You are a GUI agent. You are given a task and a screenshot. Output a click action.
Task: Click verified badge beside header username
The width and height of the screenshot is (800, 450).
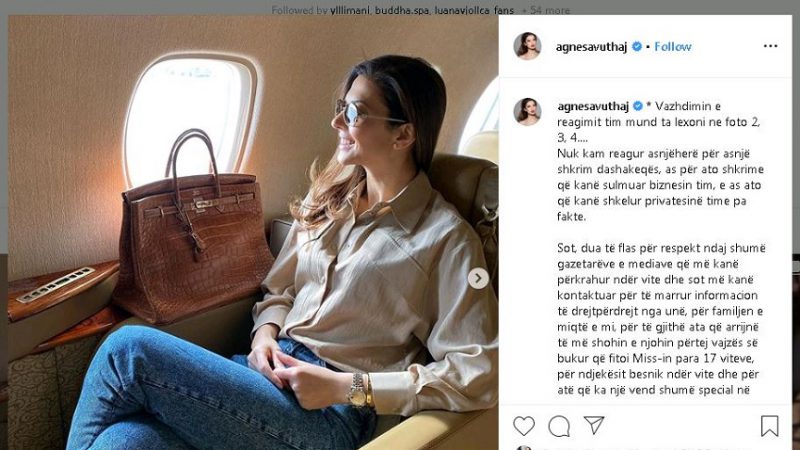pyautogui.click(x=637, y=46)
